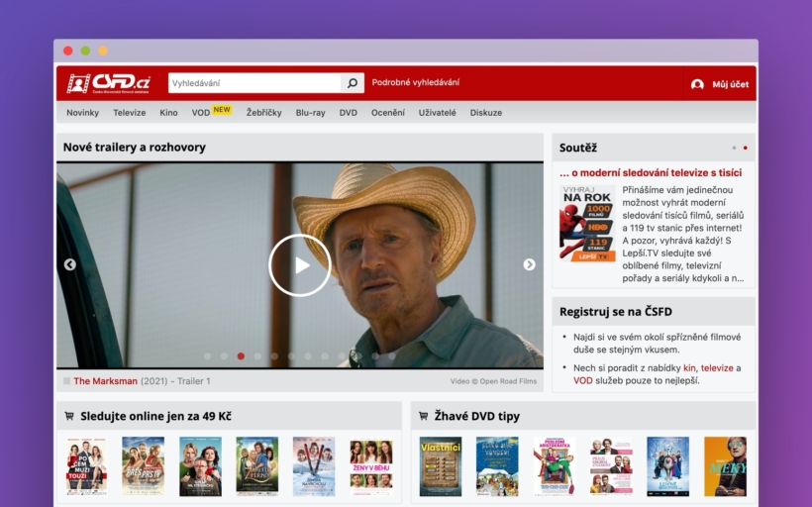
Task: Open the user account avatar icon
Action: (x=697, y=84)
